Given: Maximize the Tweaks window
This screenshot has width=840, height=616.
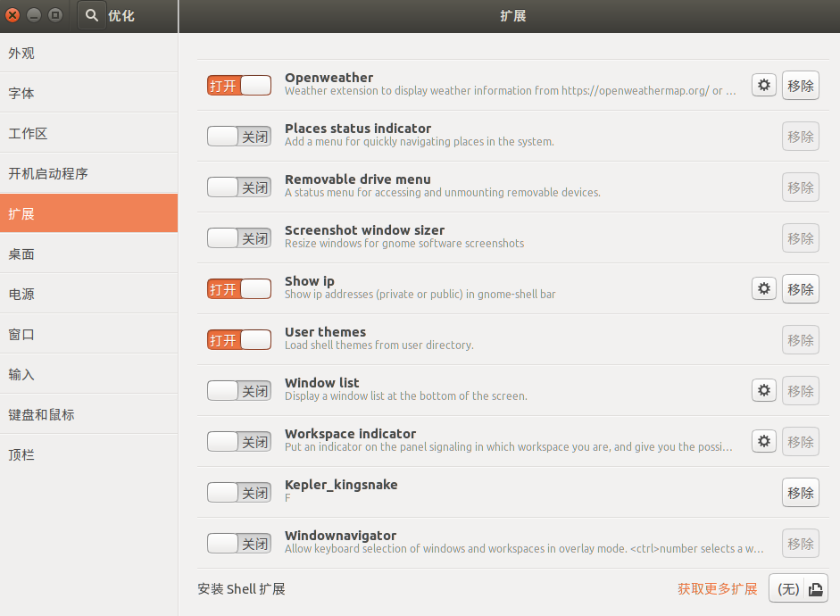Looking at the screenshot, I should pos(55,15).
